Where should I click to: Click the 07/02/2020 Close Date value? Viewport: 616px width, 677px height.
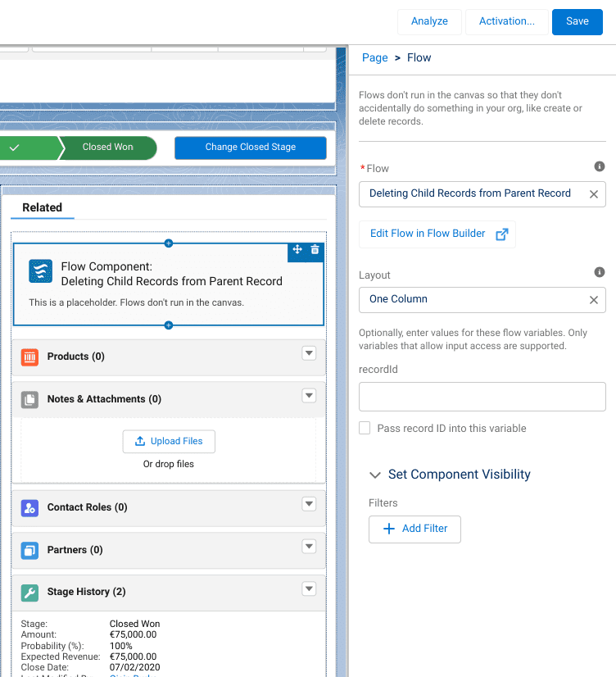click(x=134, y=667)
